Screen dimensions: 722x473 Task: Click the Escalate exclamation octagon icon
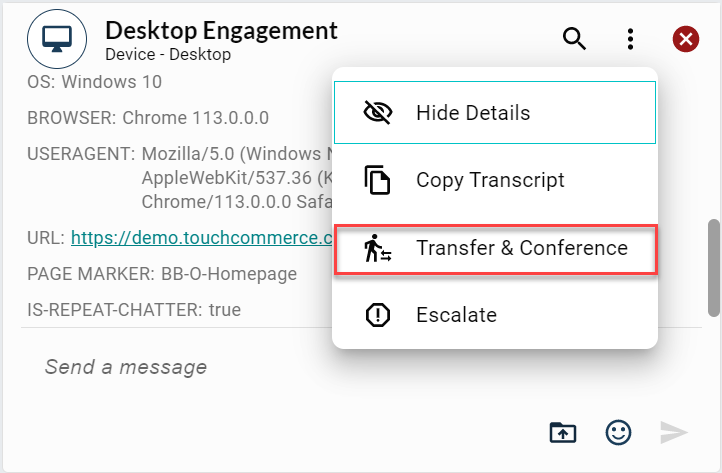pyautogui.click(x=377, y=316)
